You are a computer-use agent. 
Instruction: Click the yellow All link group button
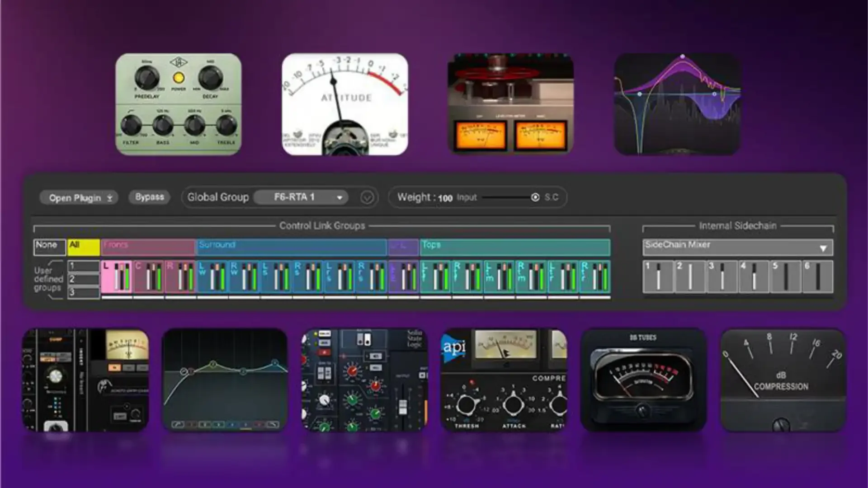pyautogui.click(x=83, y=247)
